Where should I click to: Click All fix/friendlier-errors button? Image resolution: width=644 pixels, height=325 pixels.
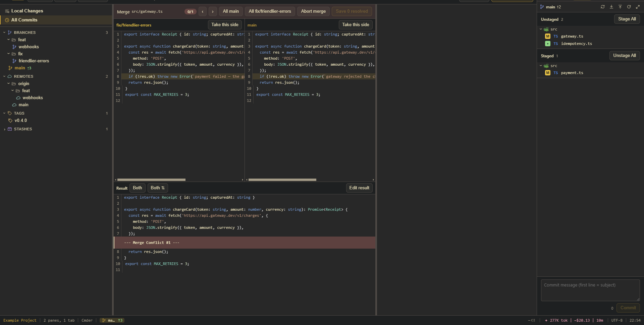[270, 11]
